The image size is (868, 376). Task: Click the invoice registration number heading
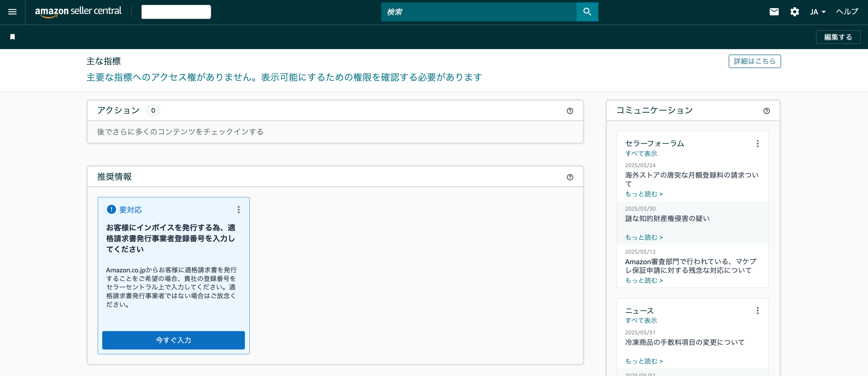pyautogui.click(x=170, y=238)
